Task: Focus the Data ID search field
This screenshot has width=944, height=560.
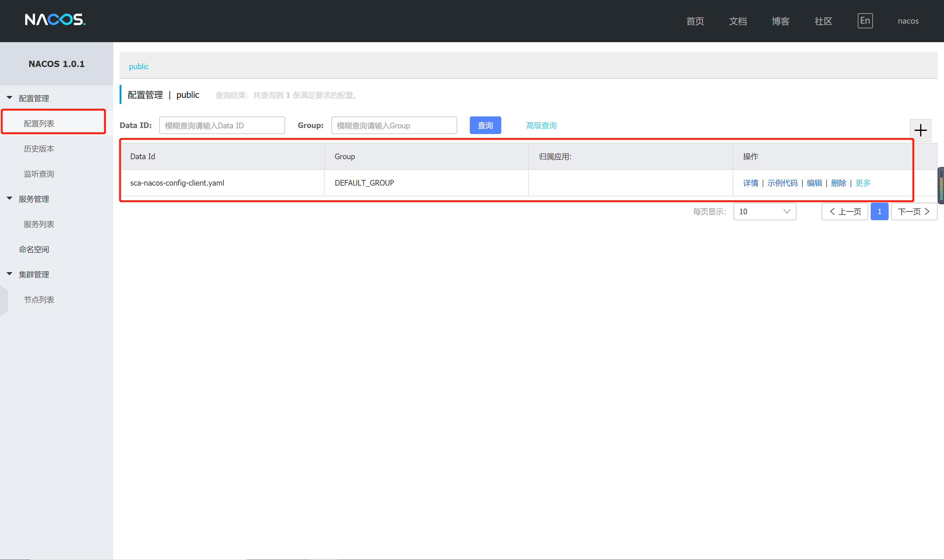Action: pos(222,125)
